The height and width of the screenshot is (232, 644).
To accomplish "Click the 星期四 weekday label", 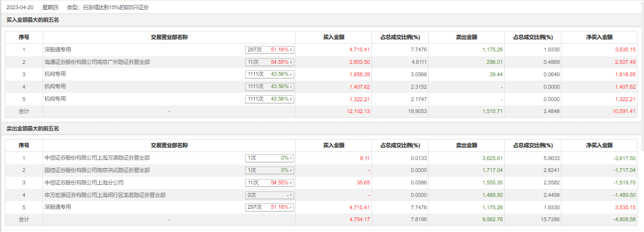I will pos(50,8).
